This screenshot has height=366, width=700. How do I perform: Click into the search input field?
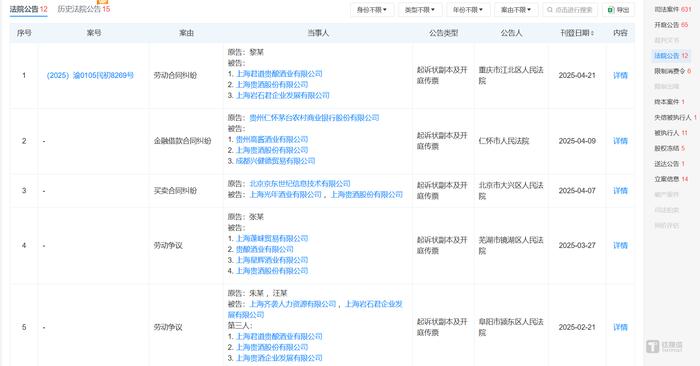[570, 10]
